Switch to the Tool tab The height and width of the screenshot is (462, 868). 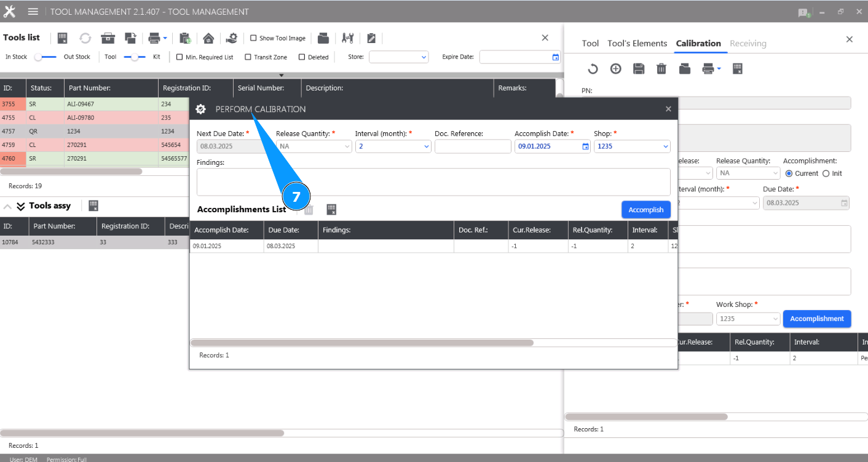tap(590, 44)
